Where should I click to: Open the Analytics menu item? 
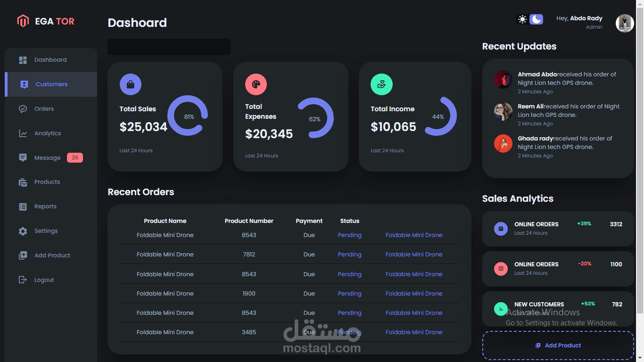(x=51, y=133)
